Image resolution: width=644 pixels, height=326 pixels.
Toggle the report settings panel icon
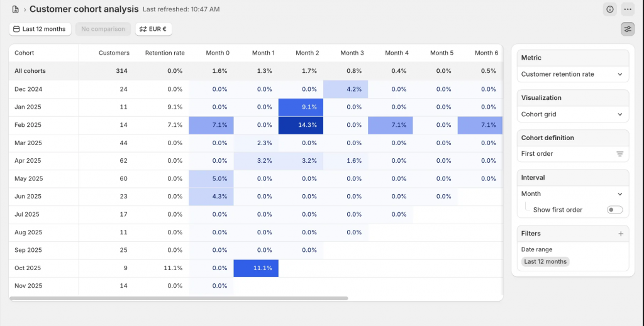[627, 29]
